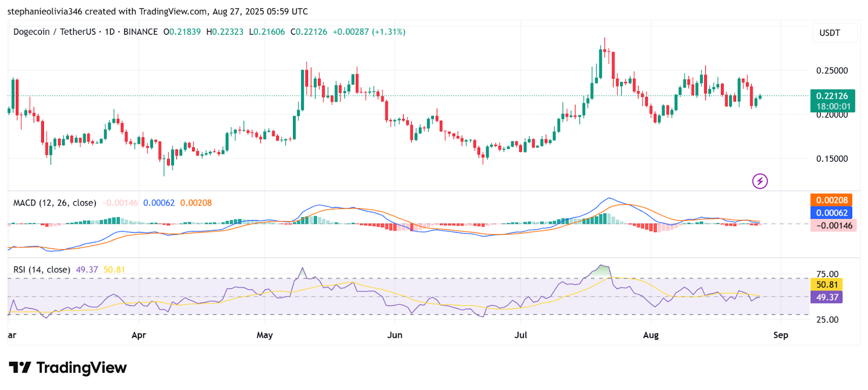Click the TradingView logo at bottom left
Image resolution: width=868 pixels, height=390 pixels.
(x=68, y=368)
